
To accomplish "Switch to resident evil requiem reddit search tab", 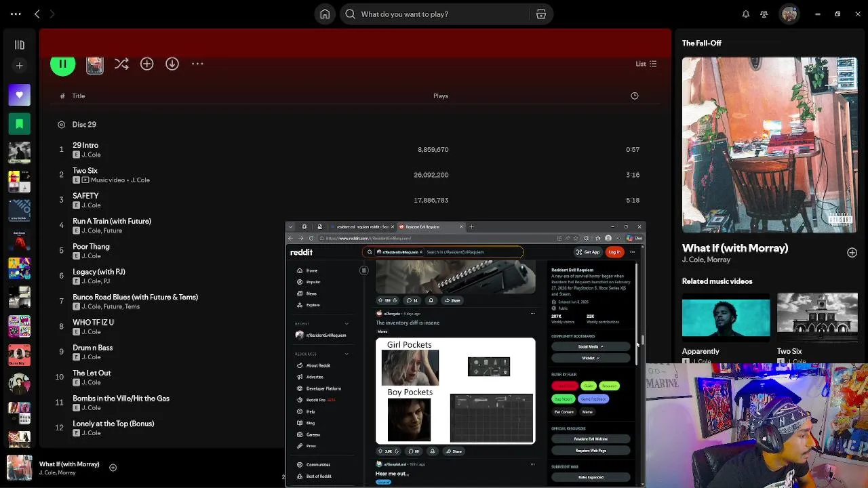I will pos(360,227).
